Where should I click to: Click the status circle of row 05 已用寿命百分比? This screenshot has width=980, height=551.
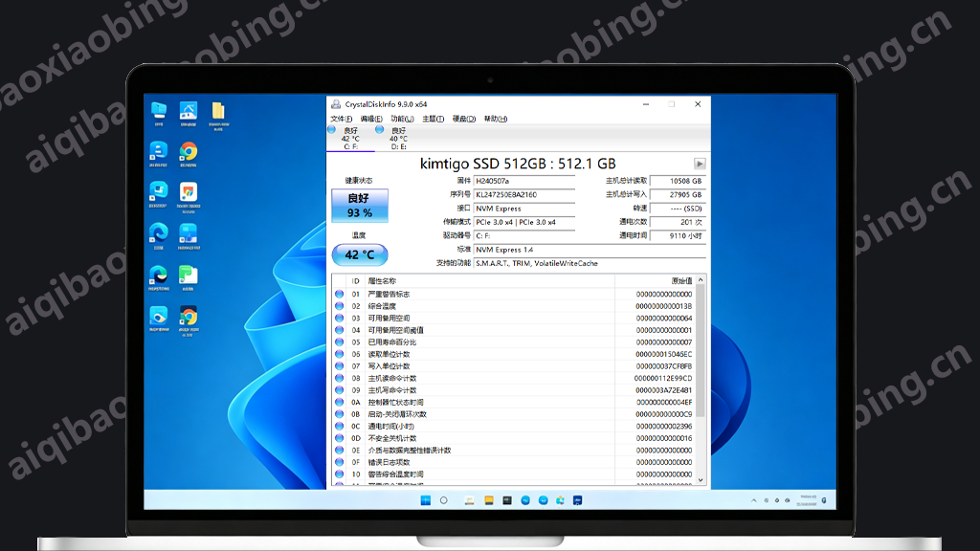[340, 342]
